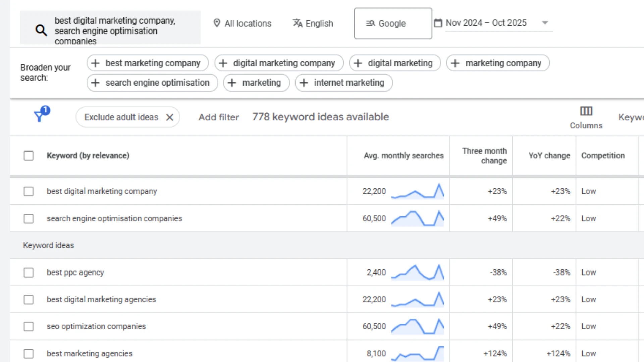Add marketing company to search

(498, 63)
